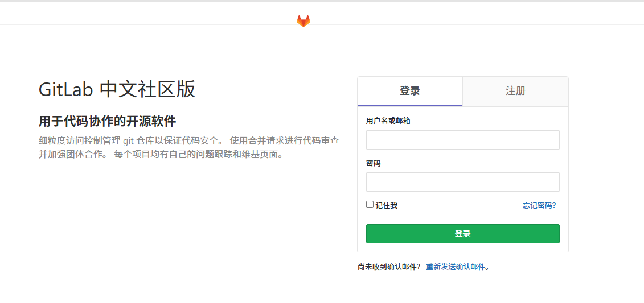The width and height of the screenshot is (644, 303).
Task: Click the green 登录 button
Action: coord(462,233)
